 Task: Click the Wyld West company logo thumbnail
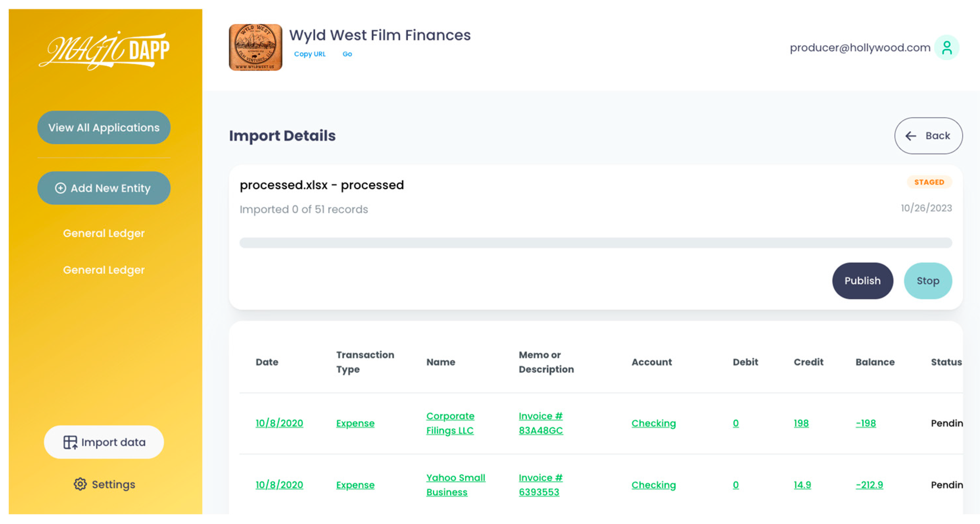255,48
